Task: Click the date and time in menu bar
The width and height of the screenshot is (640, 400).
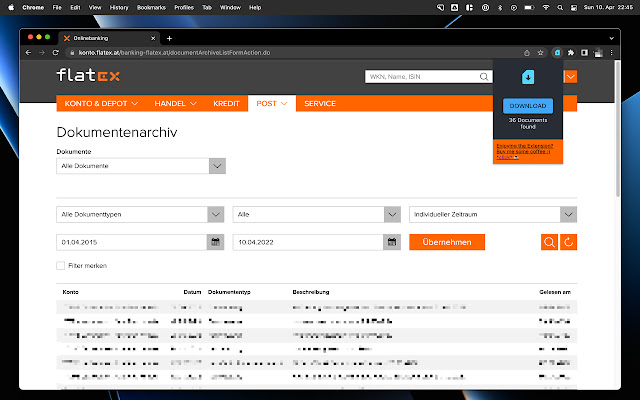Action: 608,7
